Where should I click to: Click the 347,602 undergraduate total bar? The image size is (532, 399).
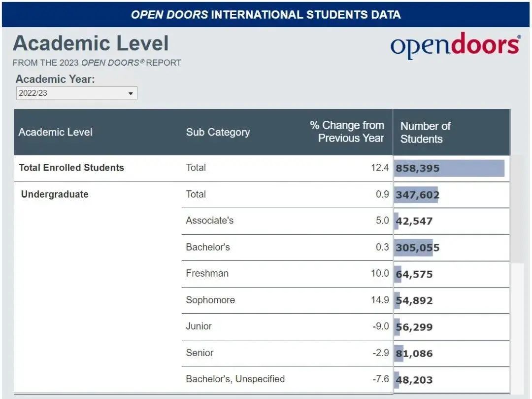coord(416,195)
